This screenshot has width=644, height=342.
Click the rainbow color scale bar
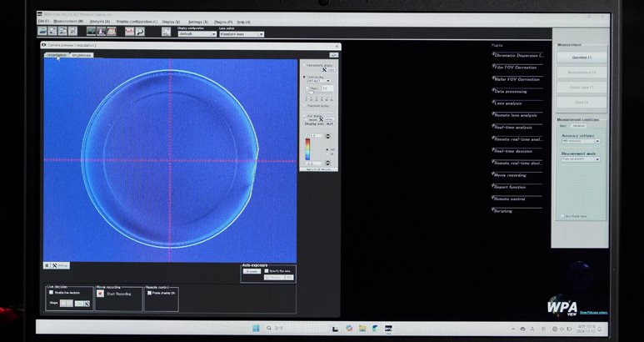point(307,148)
